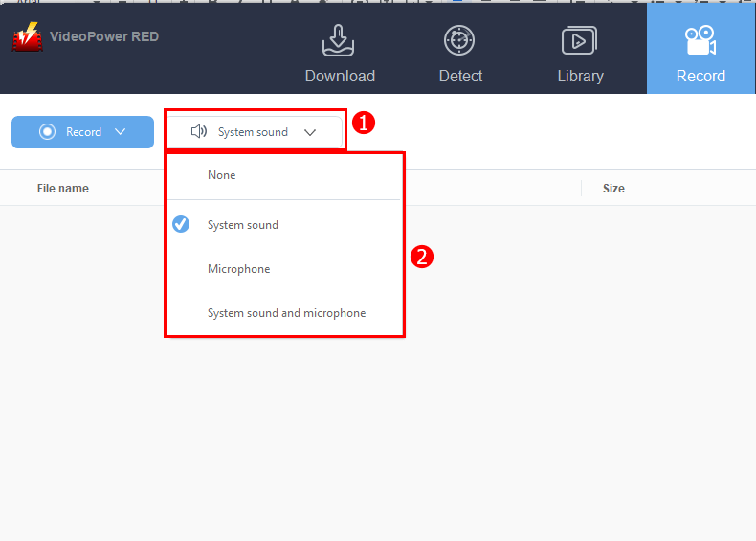The height and width of the screenshot is (541, 756).
Task: Collapse the System sound dropdown chevron
Action: tap(310, 132)
